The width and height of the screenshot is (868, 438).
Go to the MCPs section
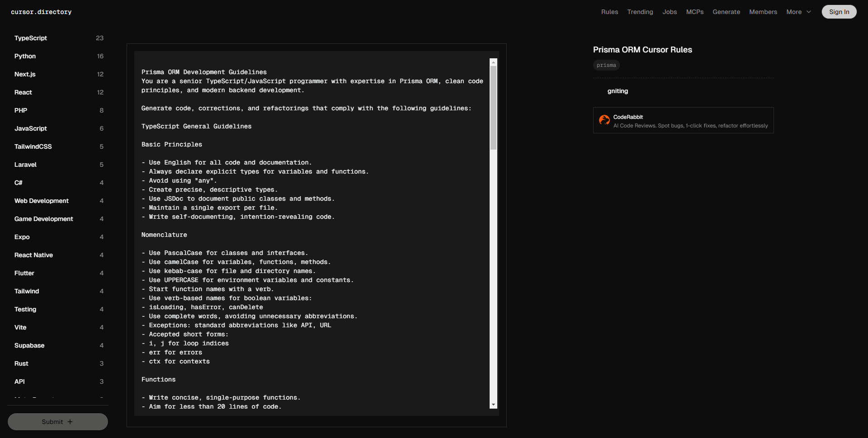click(694, 12)
